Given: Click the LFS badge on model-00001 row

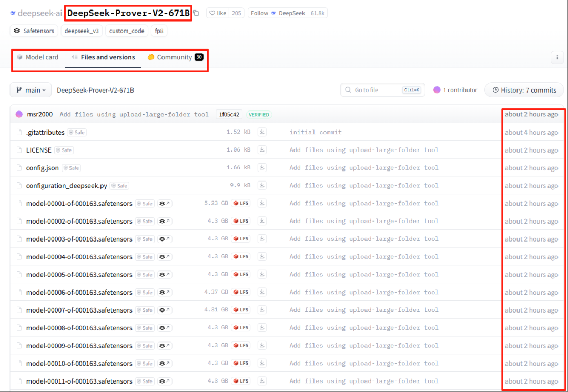Looking at the screenshot, I should pos(241,203).
